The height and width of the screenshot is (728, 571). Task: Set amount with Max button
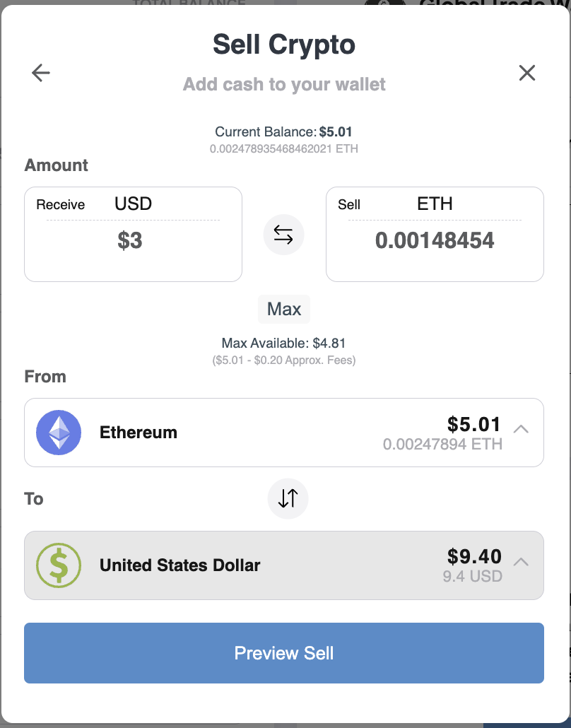click(x=284, y=309)
